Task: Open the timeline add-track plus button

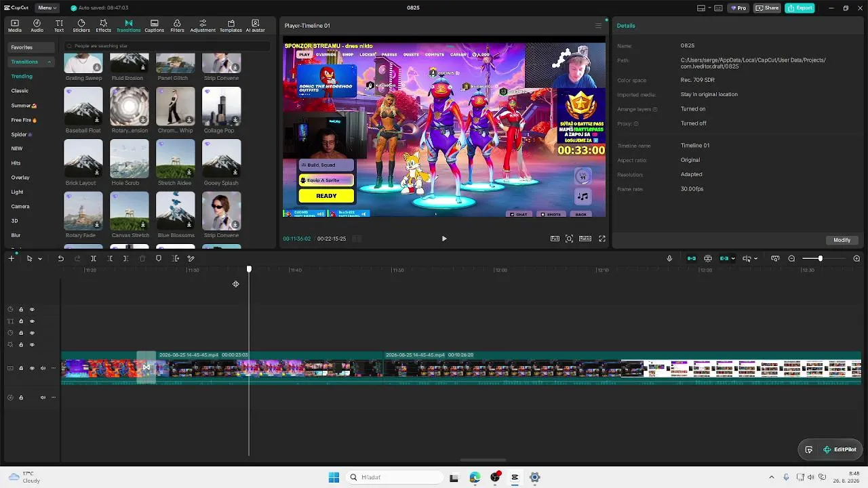Action: 12,258
